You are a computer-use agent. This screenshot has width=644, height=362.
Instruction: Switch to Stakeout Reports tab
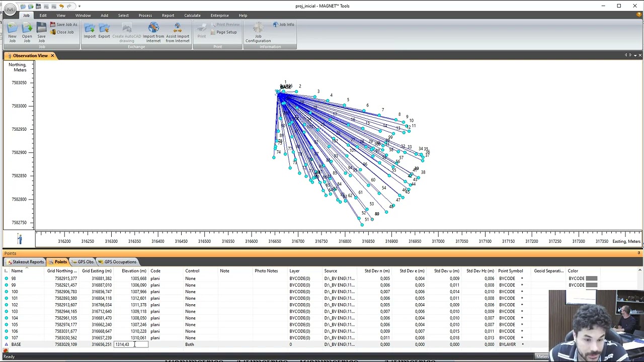click(x=25, y=262)
